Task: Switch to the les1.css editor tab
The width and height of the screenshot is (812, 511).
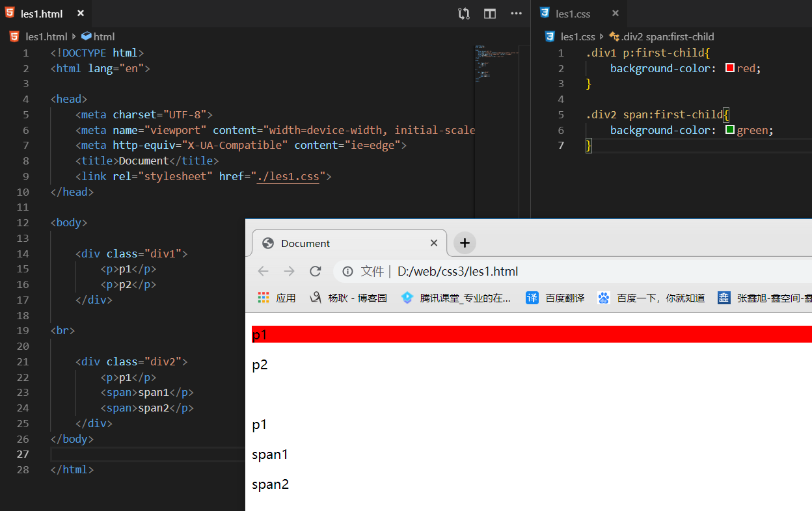Action: point(573,14)
